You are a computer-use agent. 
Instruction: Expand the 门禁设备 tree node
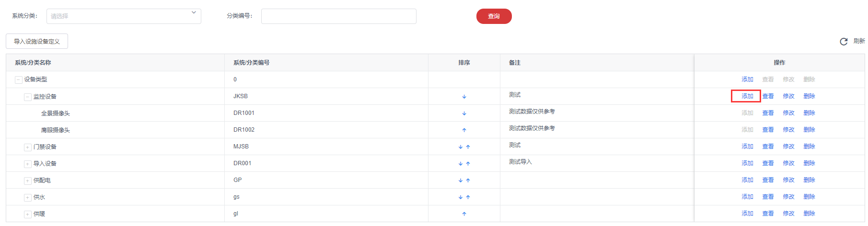[x=28, y=147]
